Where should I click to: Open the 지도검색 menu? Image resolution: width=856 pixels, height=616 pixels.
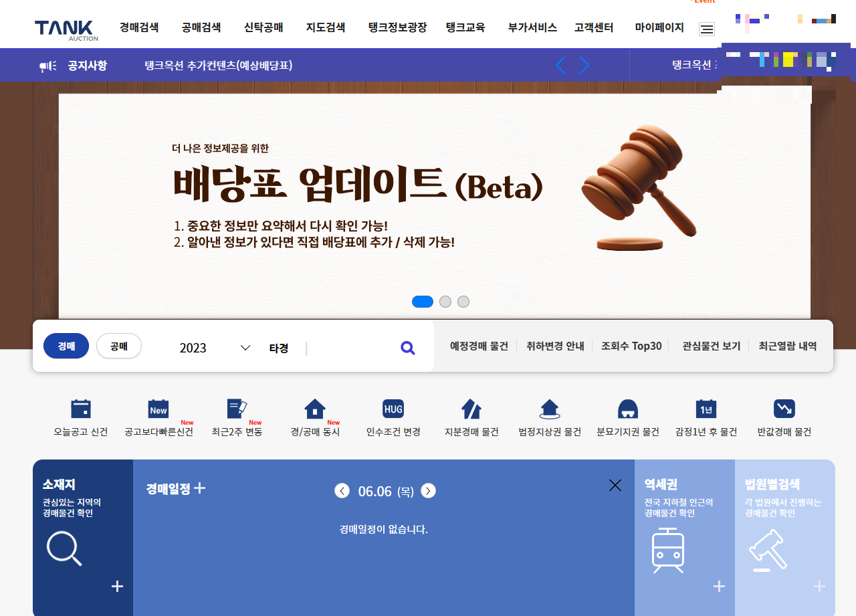coord(326,27)
